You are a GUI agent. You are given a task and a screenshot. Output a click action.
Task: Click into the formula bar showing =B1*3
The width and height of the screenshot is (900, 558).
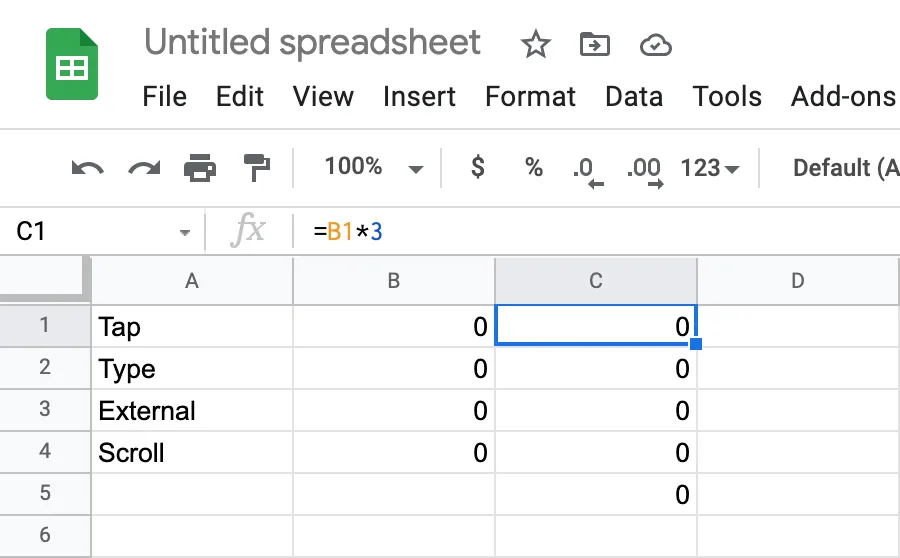600,232
